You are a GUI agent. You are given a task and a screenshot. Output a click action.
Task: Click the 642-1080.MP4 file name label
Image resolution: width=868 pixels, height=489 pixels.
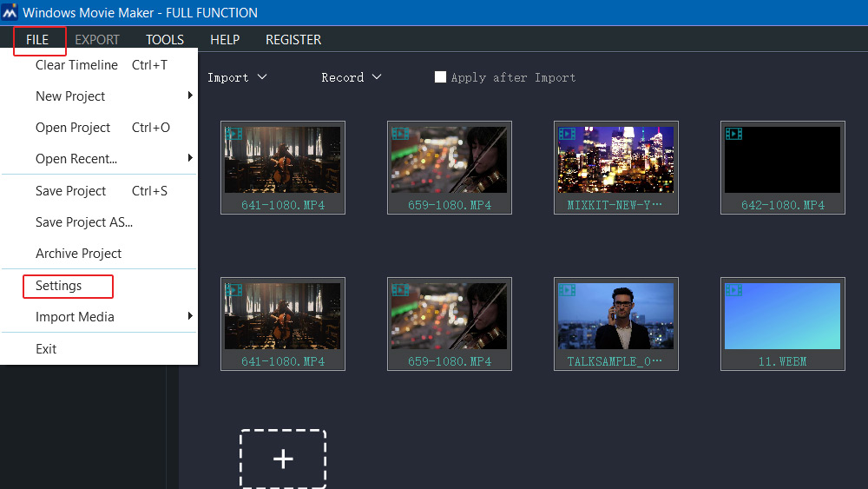click(x=783, y=205)
